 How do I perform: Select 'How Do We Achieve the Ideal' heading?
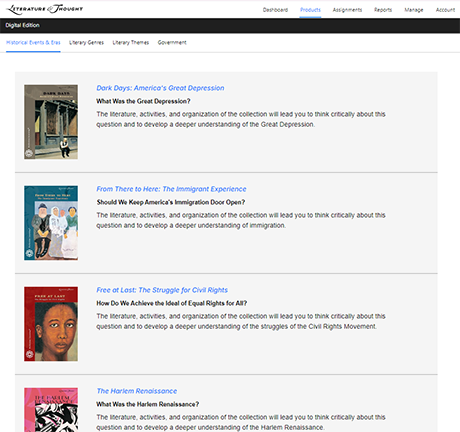click(x=172, y=303)
